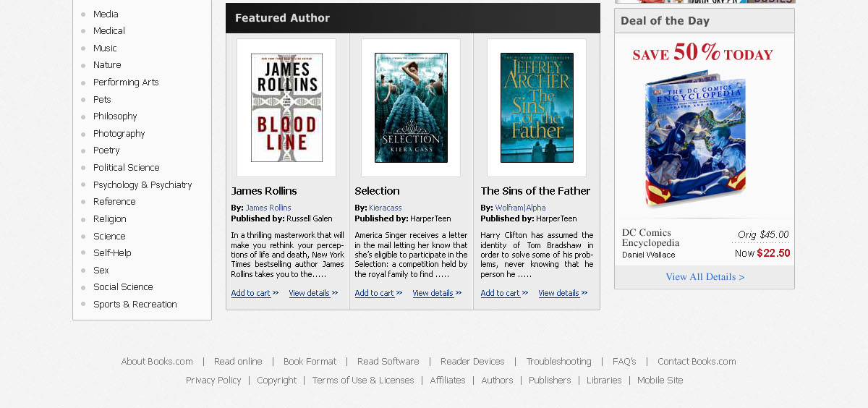This screenshot has width=868, height=408.
Task: Open The Sins of the Father title
Action: (535, 191)
